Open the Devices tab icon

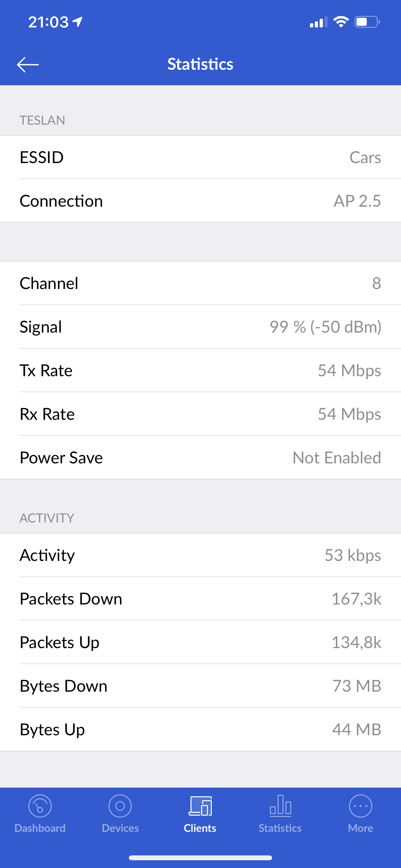(x=120, y=806)
